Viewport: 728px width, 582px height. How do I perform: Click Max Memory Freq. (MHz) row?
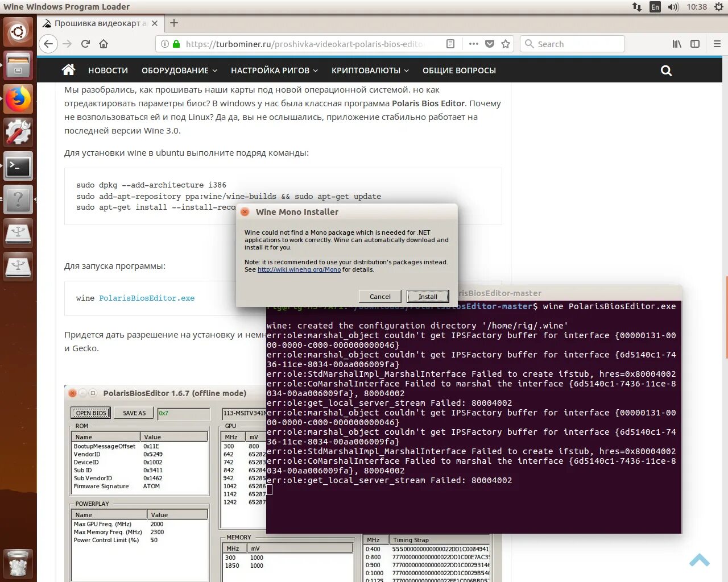(139, 532)
